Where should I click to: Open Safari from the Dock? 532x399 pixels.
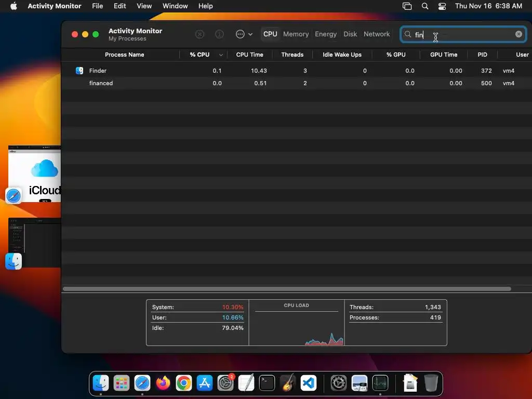142,383
